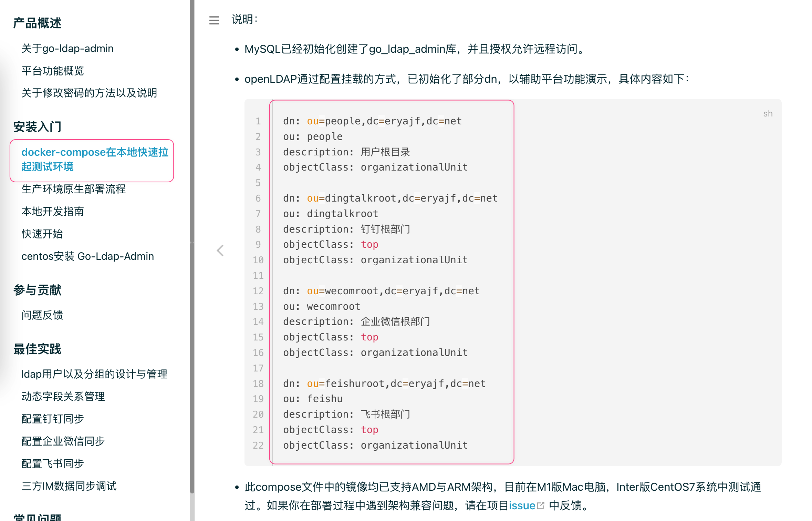Open 三方IM数据同步调试 page
812x521 pixels.
69,486
